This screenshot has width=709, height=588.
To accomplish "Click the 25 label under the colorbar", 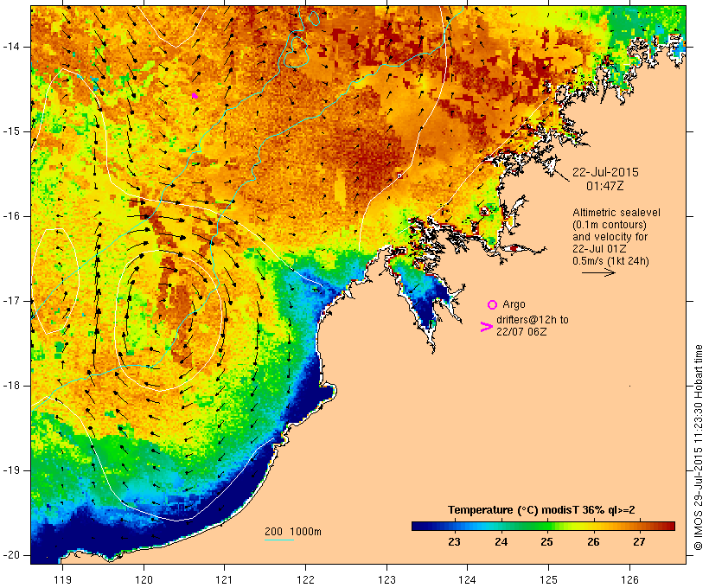I will 546,541.
